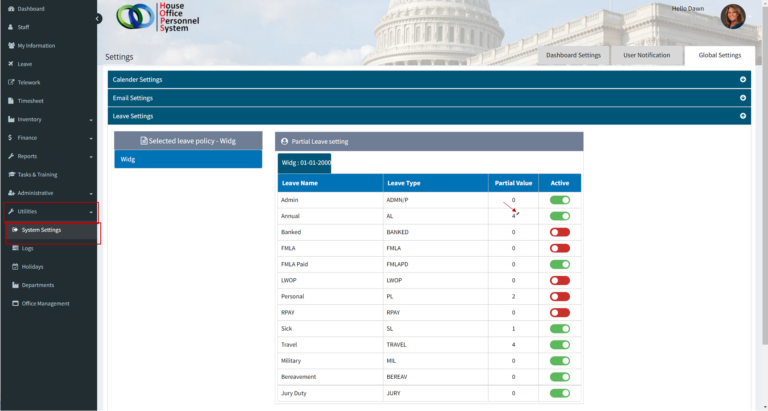This screenshot has height=411, width=768.
Task: Open Holidays calendar icon in sidebar
Action: point(15,267)
